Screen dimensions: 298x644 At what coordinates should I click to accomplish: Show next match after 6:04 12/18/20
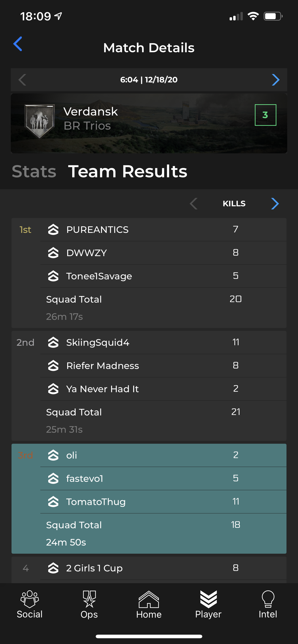coord(275,80)
